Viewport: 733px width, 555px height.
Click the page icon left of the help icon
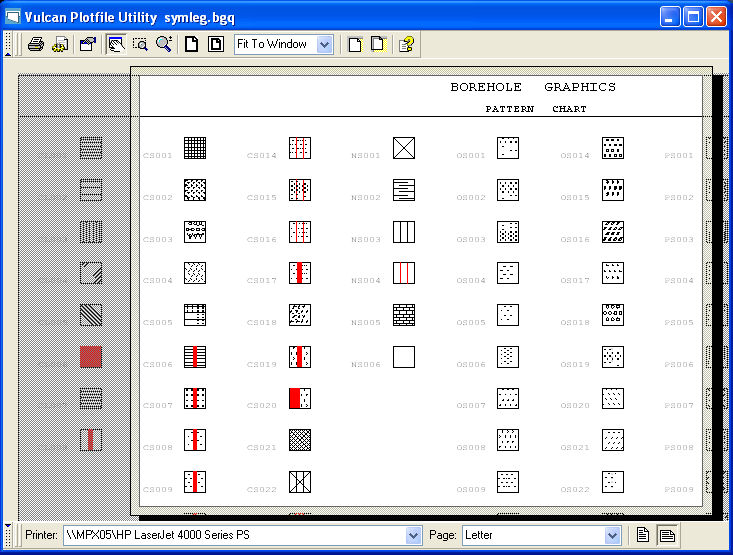[x=377, y=44]
